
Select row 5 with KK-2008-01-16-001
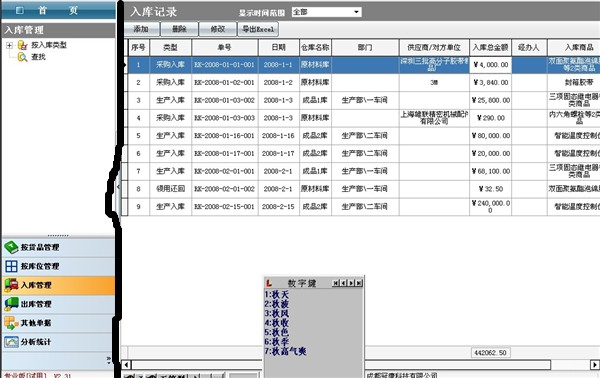tap(364, 136)
